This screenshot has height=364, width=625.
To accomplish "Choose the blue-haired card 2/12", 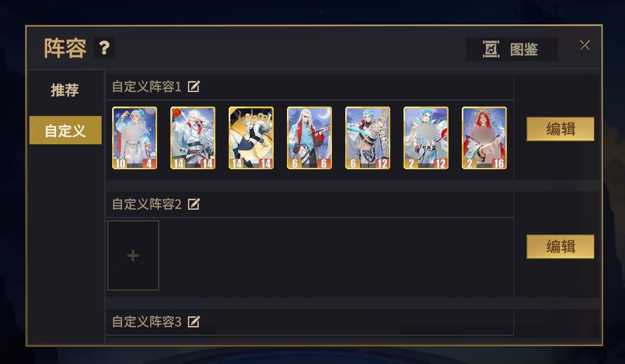I will [x=426, y=138].
